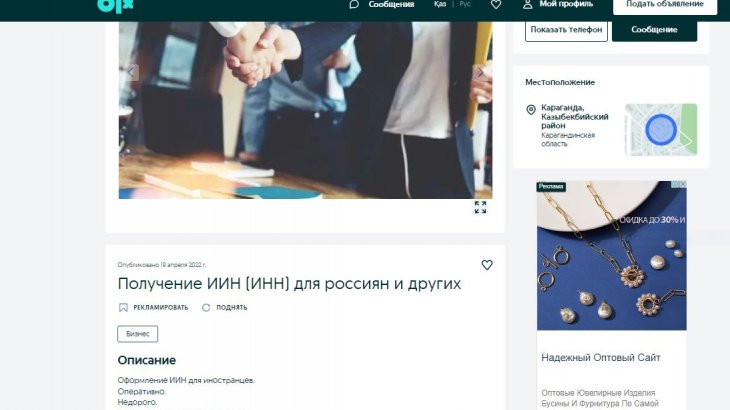
Task: Click the OLX logo in header
Action: (115, 6)
